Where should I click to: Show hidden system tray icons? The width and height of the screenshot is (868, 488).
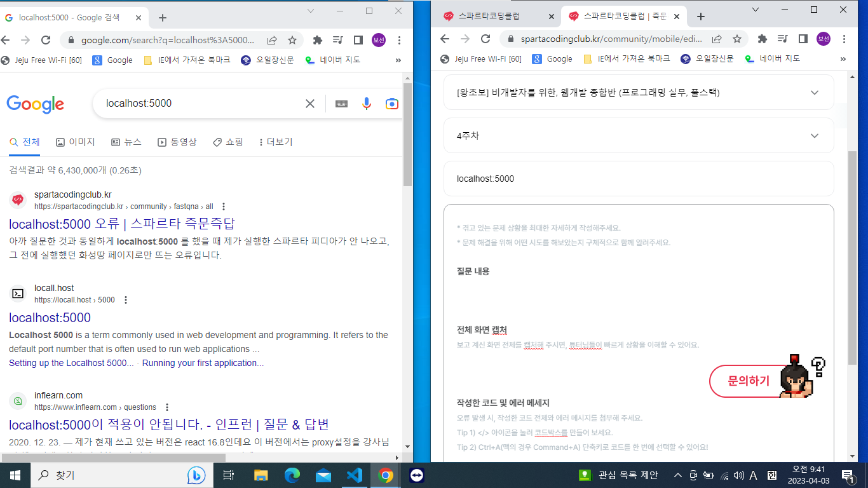[677, 475]
